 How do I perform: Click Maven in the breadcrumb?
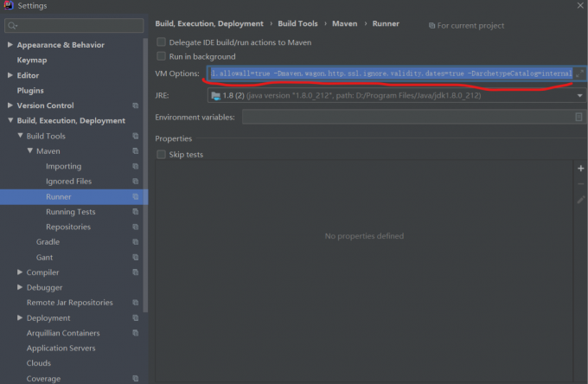coord(345,23)
